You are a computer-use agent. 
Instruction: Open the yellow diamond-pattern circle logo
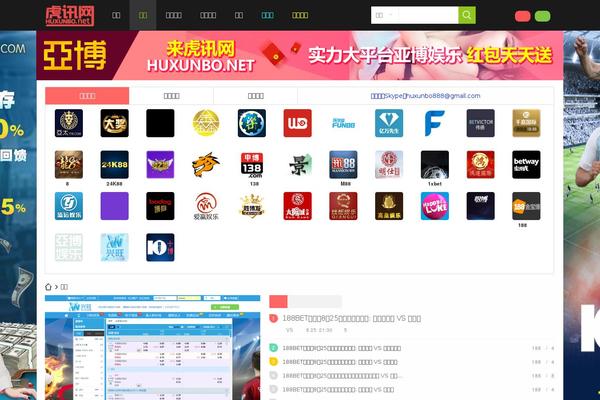click(x=206, y=123)
